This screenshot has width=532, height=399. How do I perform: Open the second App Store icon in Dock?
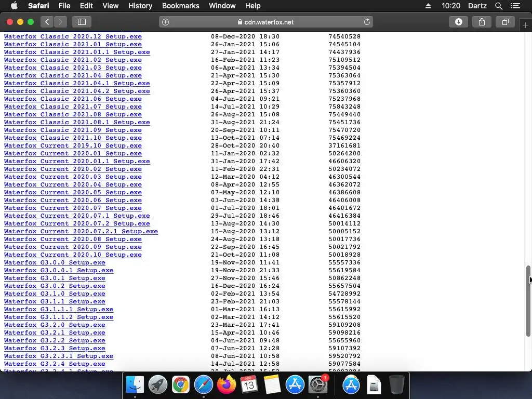coord(351,385)
